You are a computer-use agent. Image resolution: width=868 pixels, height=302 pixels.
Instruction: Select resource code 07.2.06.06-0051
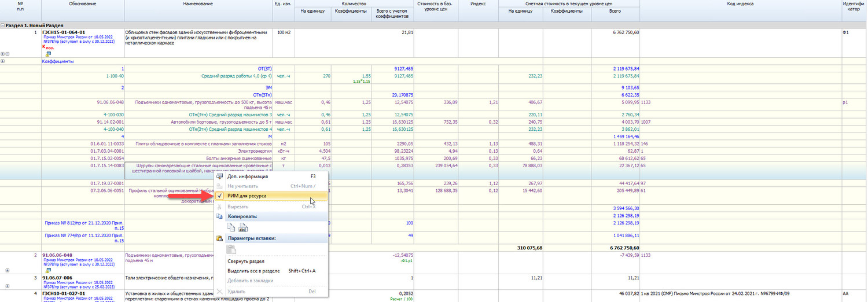click(x=107, y=190)
